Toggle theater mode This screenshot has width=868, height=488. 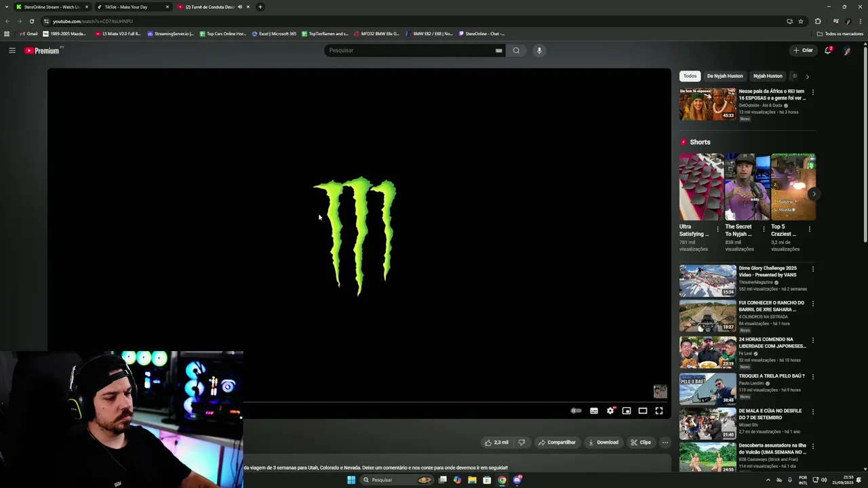coord(643,411)
